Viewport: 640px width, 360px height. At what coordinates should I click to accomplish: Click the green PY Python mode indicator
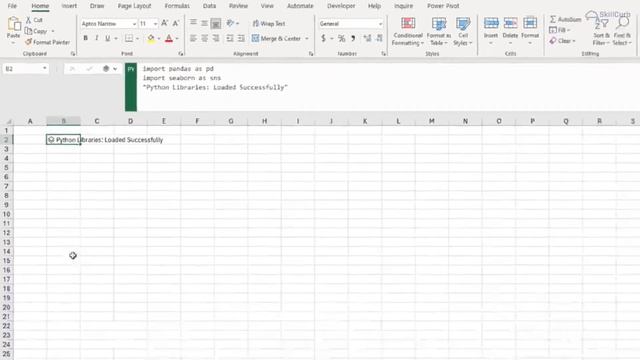[131, 87]
